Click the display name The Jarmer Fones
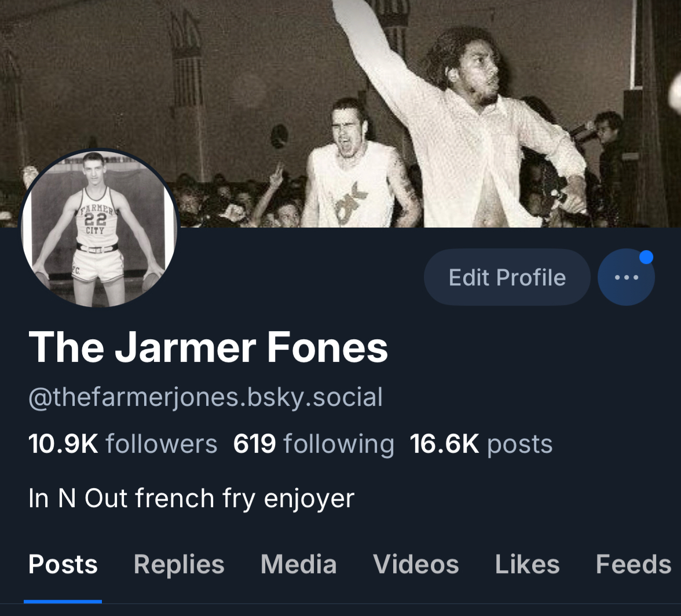The width and height of the screenshot is (681, 616). tap(208, 347)
